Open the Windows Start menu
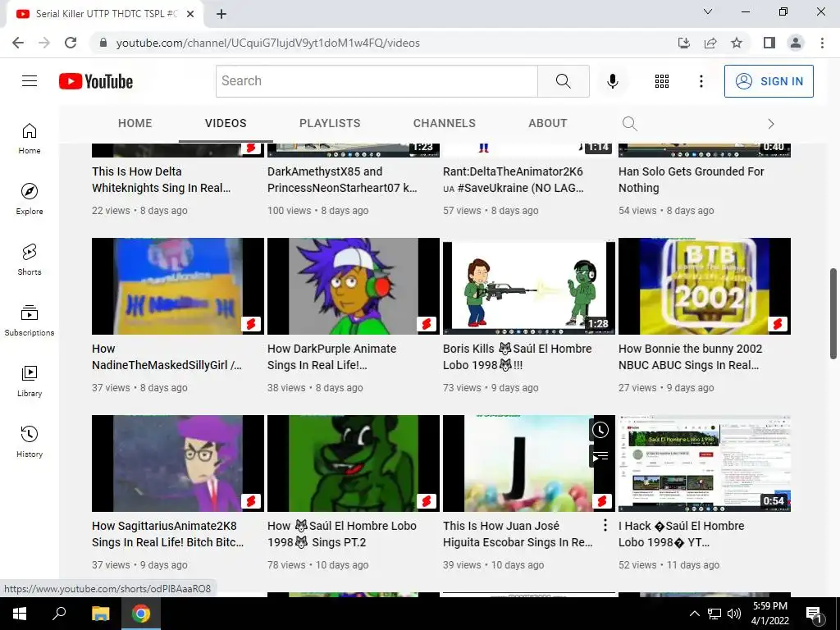 pyautogui.click(x=20, y=614)
